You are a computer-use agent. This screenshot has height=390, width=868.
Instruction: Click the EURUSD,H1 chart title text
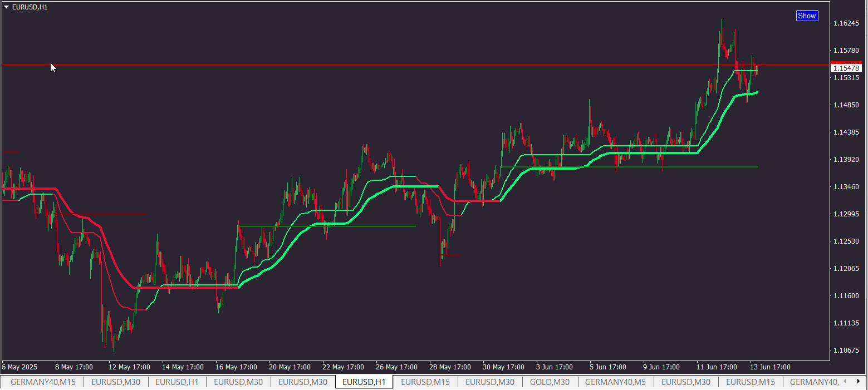pyautogui.click(x=30, y=7)
